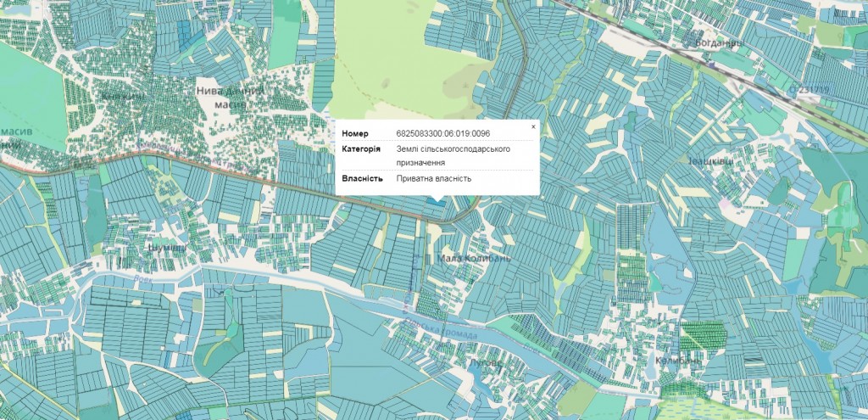
Task: Click the Колибань village label
Action: click(679, 361)
